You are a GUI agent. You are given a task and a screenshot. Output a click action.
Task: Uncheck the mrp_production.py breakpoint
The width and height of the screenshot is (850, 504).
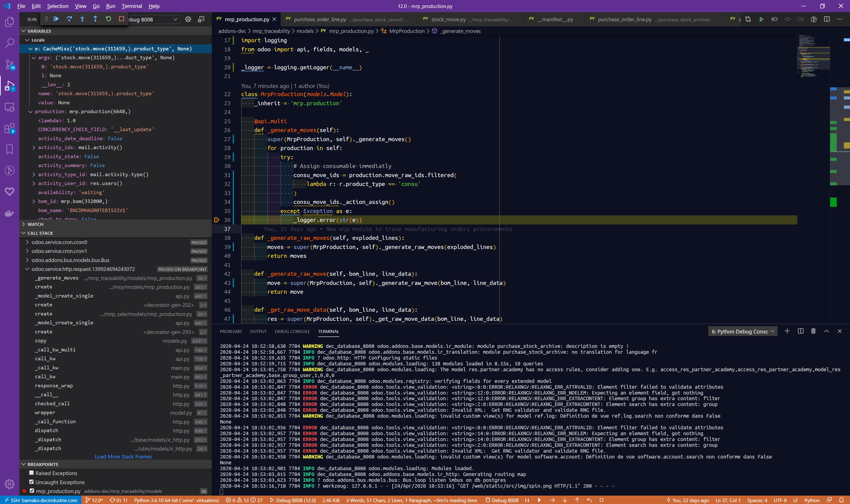coord(32,491)
